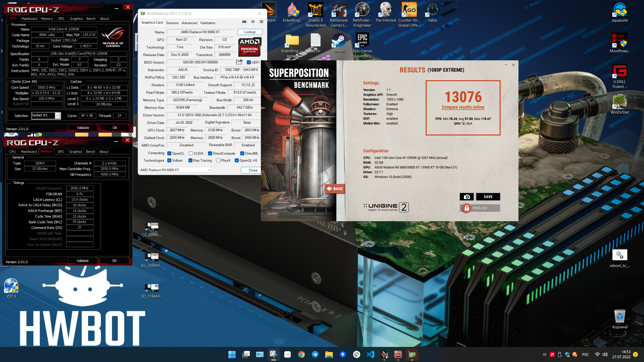This screenshot has width=644, height=362.
Task: Toggle the PhysX checkbox
Action: click(x=218, y=160)
